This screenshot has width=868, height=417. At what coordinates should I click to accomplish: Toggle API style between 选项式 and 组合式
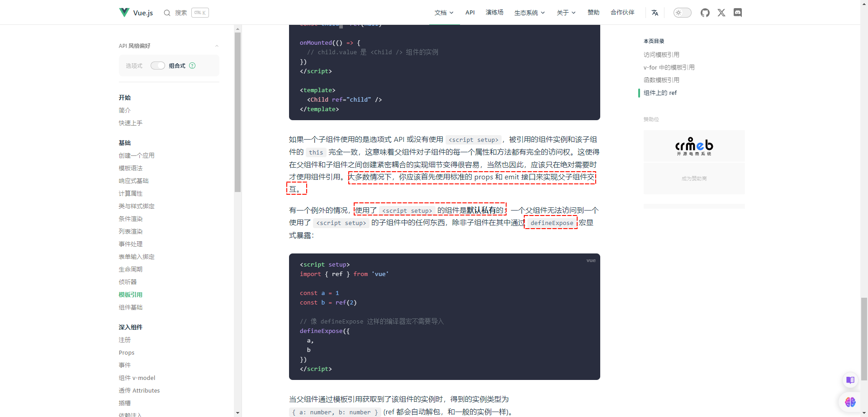point(157,66)
